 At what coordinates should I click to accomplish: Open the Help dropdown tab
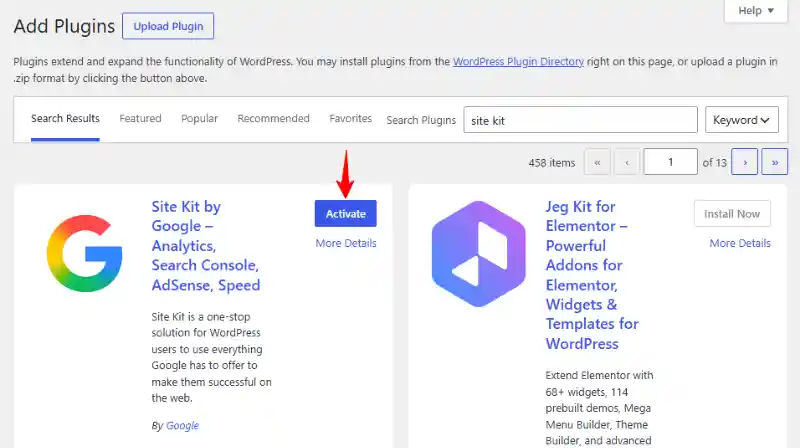[756, 11]
